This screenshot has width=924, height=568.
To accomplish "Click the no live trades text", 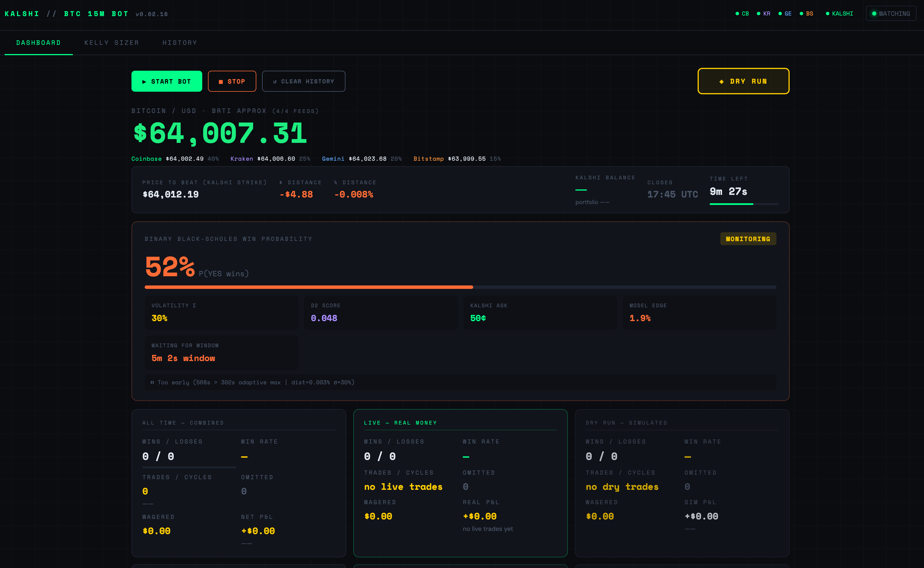I will tap(403, 487).
